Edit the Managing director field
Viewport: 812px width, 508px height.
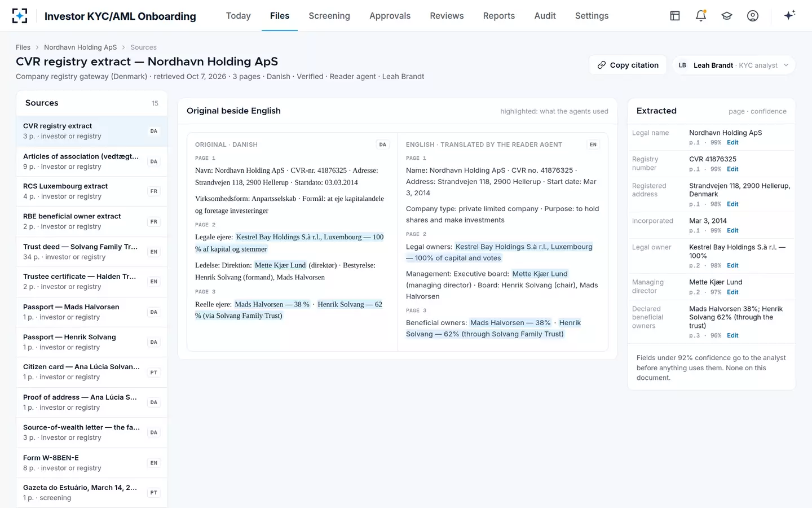coord(732,292)
